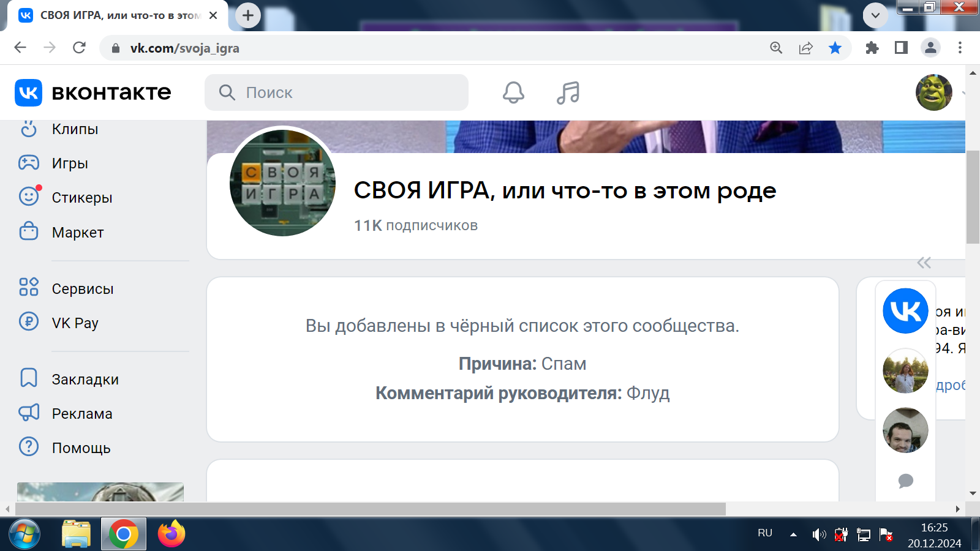Open the Сервисы menu item
980x551 pixels.
click(x=83, y=289)
